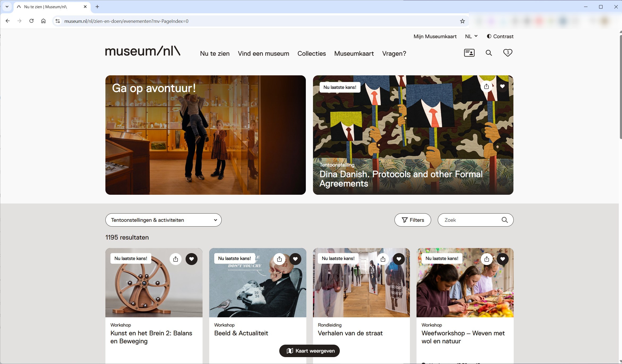
Task: Toggle favorite on Beeld & Actualiteit card
Action: (295, 259)
